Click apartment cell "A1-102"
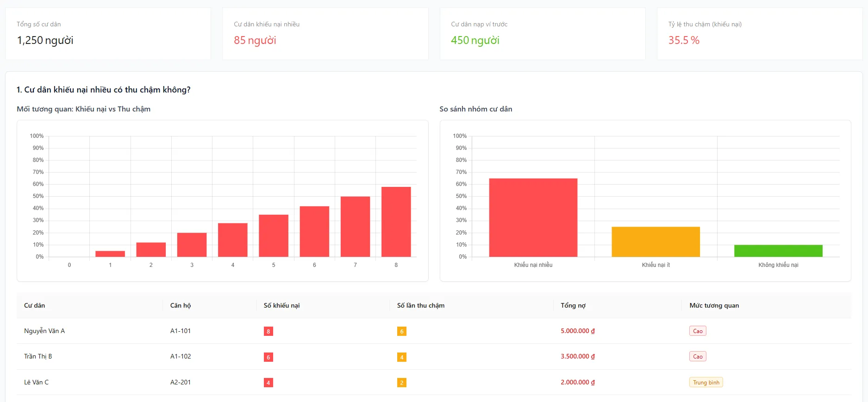The image size is (868, 402). pos(181,356)
